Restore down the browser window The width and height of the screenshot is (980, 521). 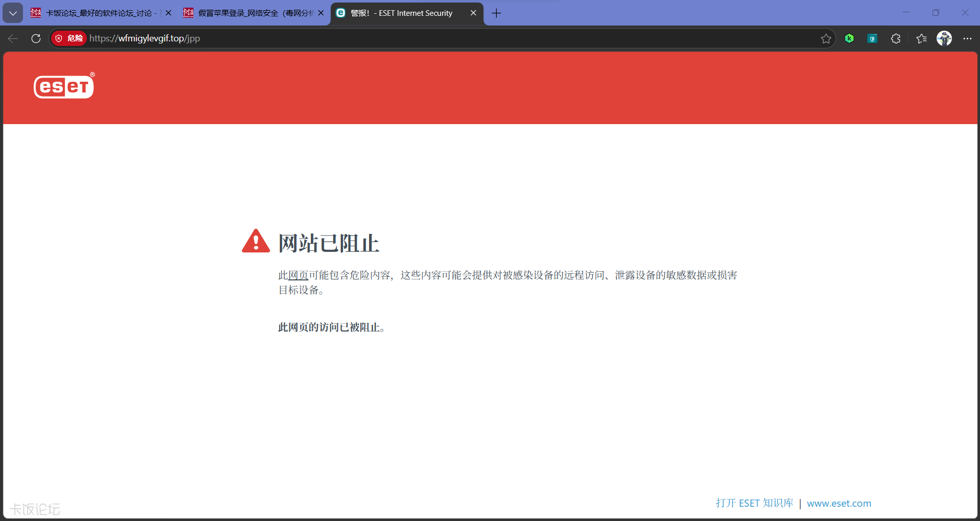pyautogui.click(x=936, y=13)
